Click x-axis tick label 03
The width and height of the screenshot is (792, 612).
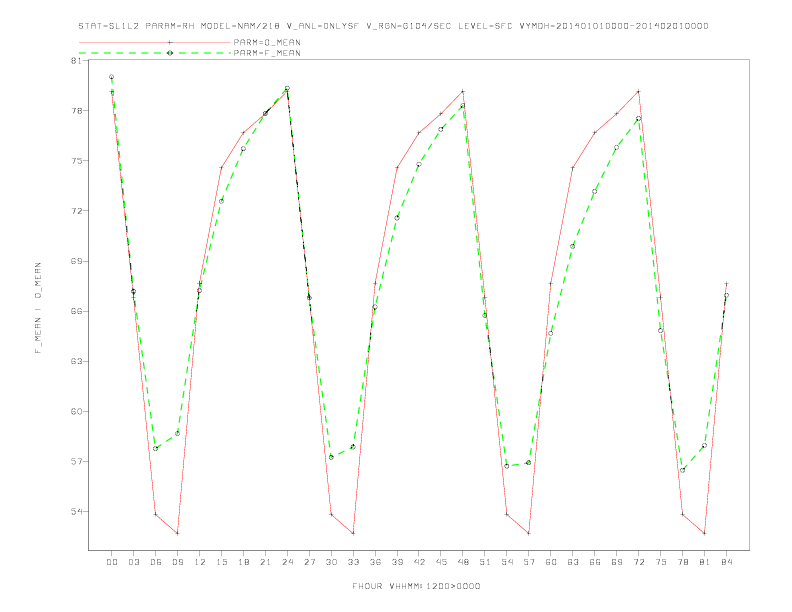pyautogui.click(x=134, y=562)
